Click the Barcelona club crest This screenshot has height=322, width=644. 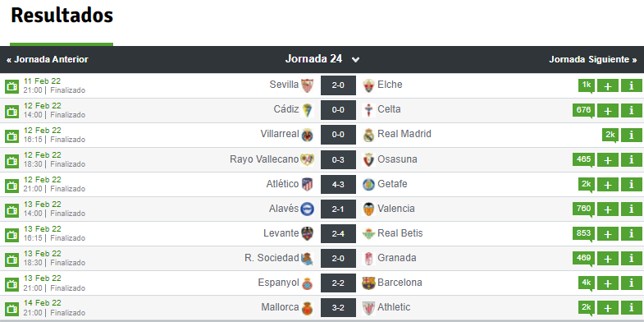pyautogui.click(x=368, y=283)
